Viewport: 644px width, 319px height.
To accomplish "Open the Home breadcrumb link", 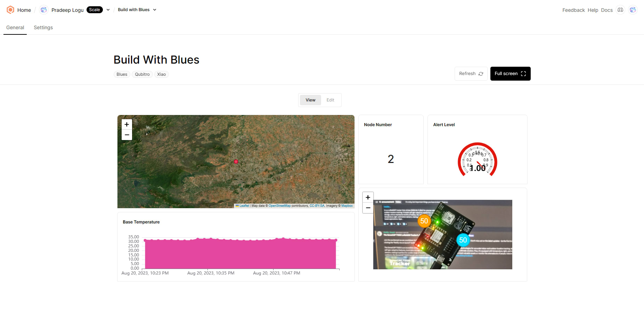I will coord(24,10).
